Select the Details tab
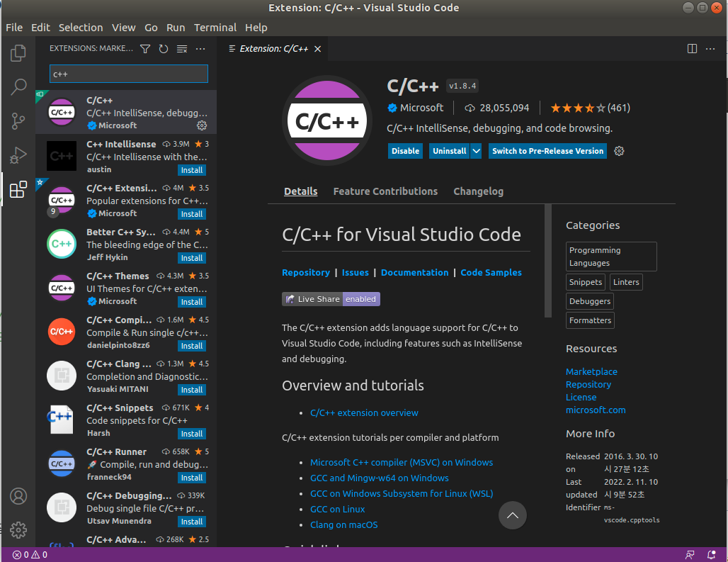This screenshot has height=562, width=728. 301,191
